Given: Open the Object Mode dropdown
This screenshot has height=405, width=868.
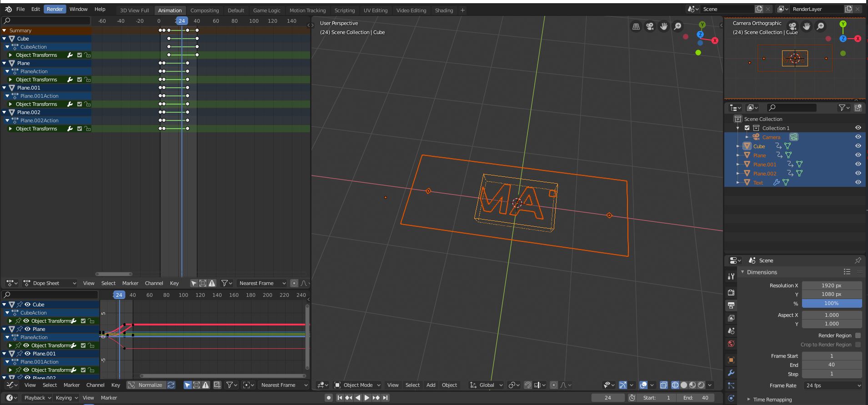Looking at the screenshot, I should (357, 385).
